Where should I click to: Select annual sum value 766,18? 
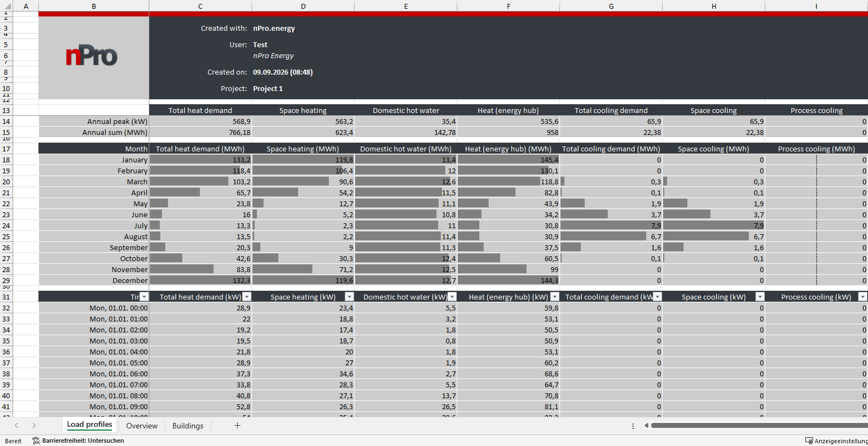pos(200,132)
